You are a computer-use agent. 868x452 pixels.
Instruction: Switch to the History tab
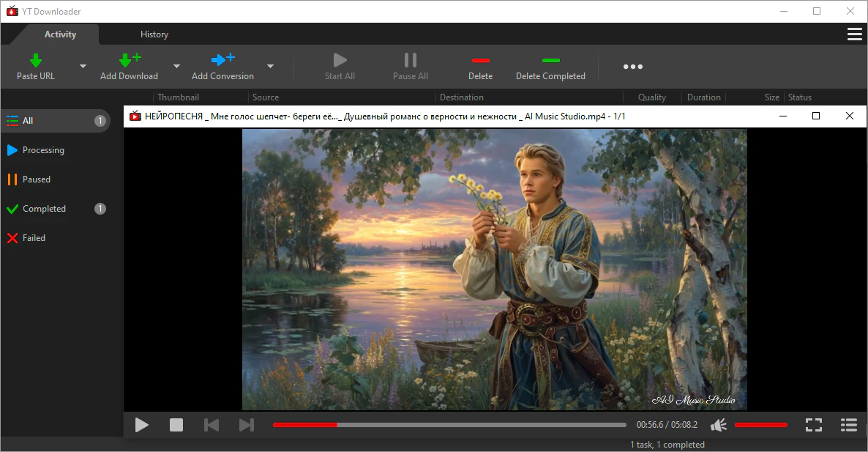pos(154,34)
